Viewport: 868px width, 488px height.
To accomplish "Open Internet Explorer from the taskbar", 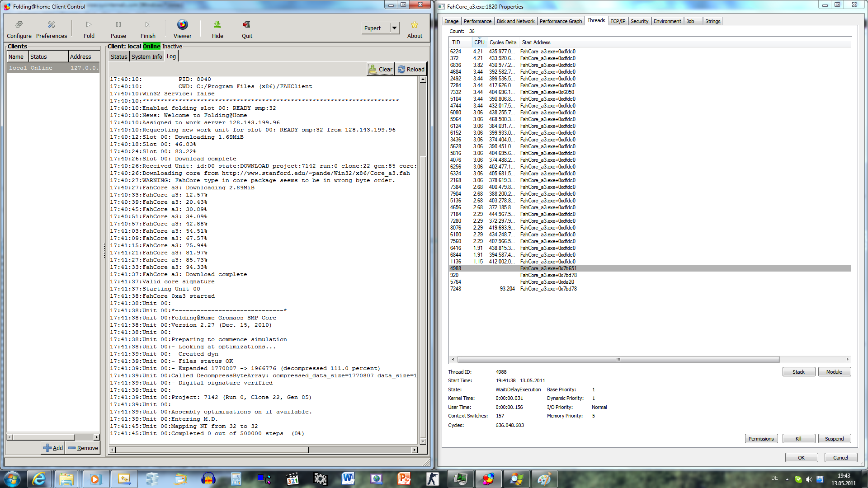I will point(39,479).
